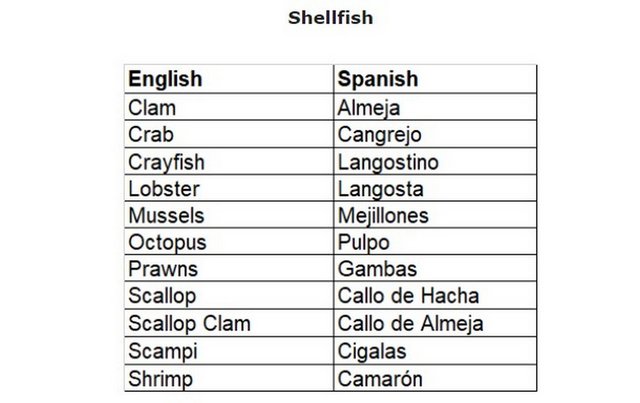Click the Langosta cell
Viewport: 640px width, 403px height.
click(x=381, y=189)
